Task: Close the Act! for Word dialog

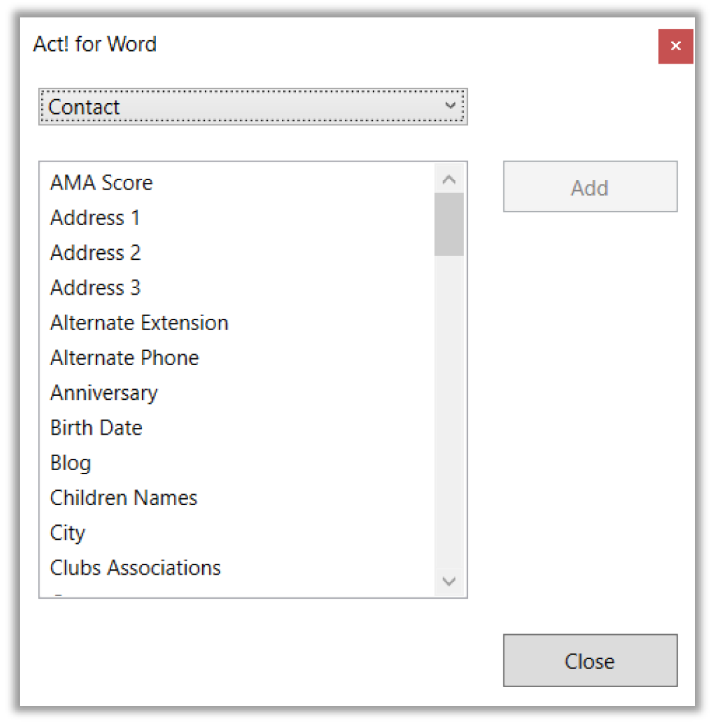Action: [x=676, y=46]
